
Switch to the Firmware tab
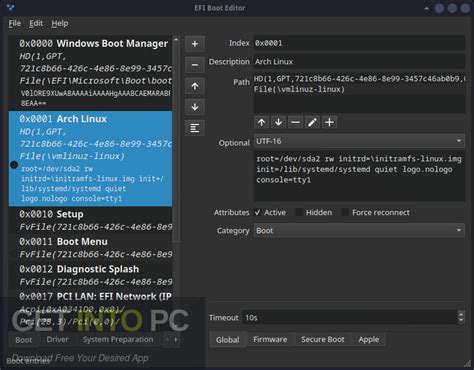pyautogui.click(x=270, y=339)
